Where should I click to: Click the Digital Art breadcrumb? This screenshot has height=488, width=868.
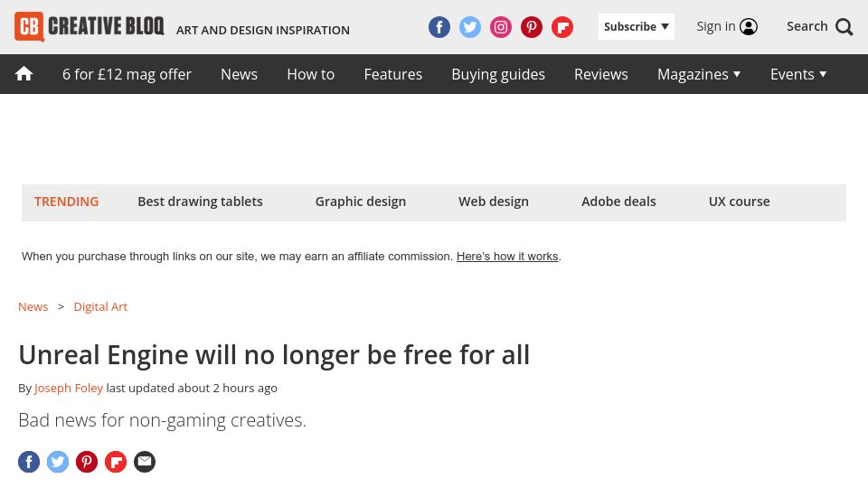[100, 306]
